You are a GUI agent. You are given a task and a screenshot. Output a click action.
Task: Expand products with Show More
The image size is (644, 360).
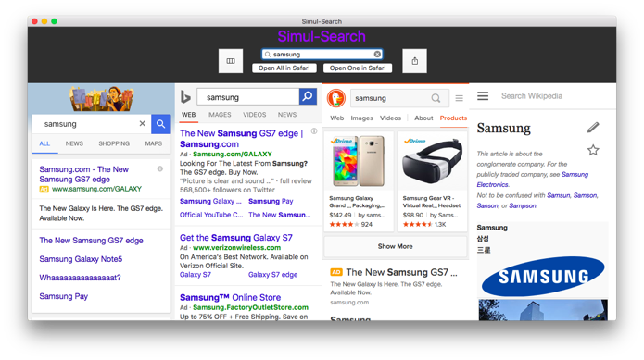click(x=395, y=246)
